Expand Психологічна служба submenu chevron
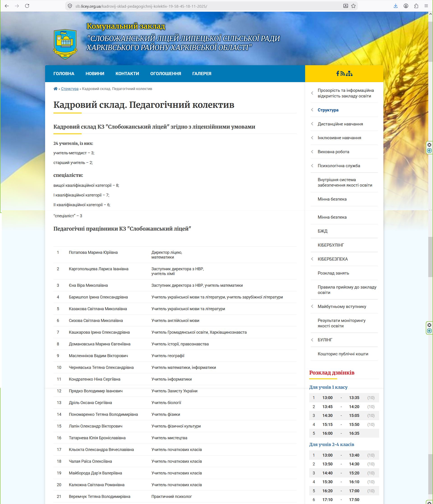 click(312, 166)
